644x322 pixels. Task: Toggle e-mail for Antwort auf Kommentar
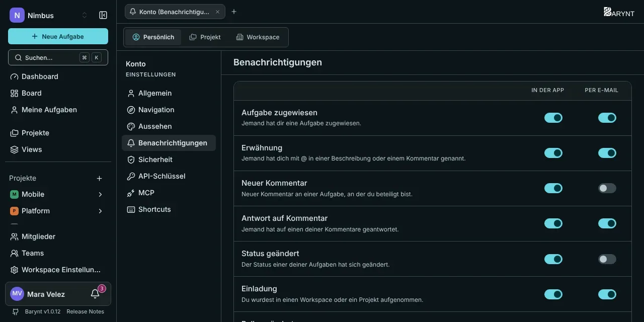point(607,223)
